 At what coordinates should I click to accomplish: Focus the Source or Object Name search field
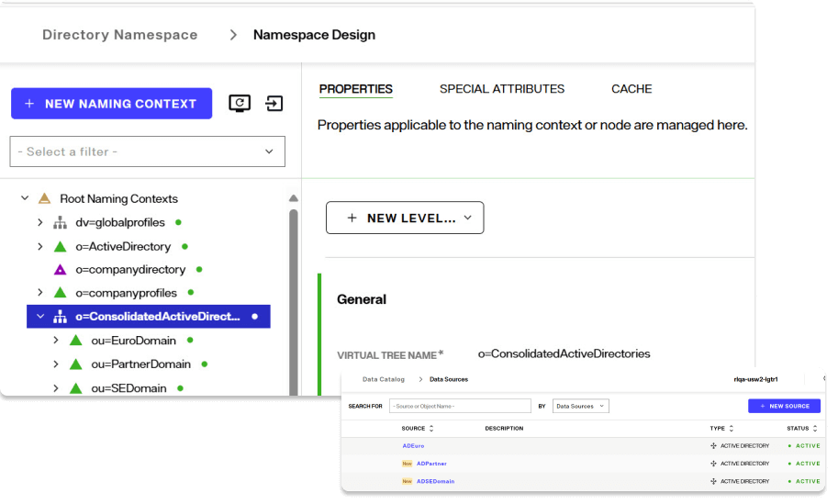click(460, 406)
